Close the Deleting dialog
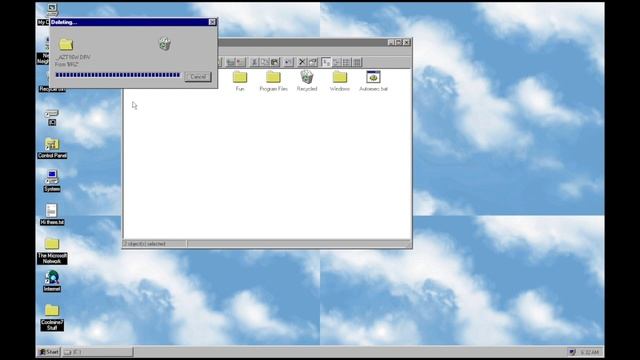Viewport: 640px width, 360px height. pyautogui.click(x=212, y=22)
